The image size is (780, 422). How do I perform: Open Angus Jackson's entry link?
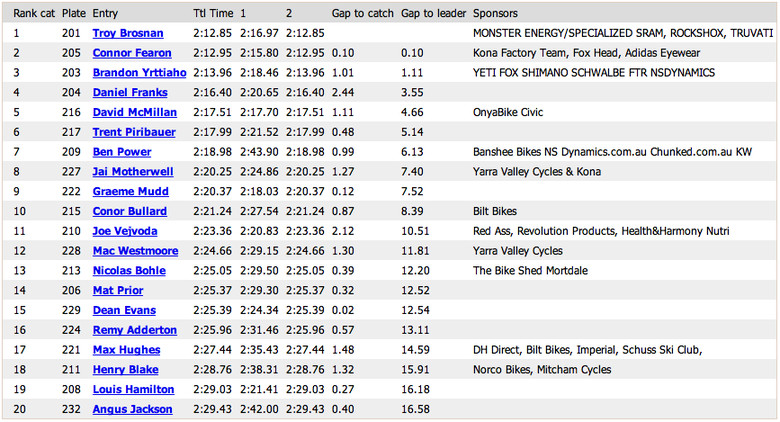click(132, 410)
